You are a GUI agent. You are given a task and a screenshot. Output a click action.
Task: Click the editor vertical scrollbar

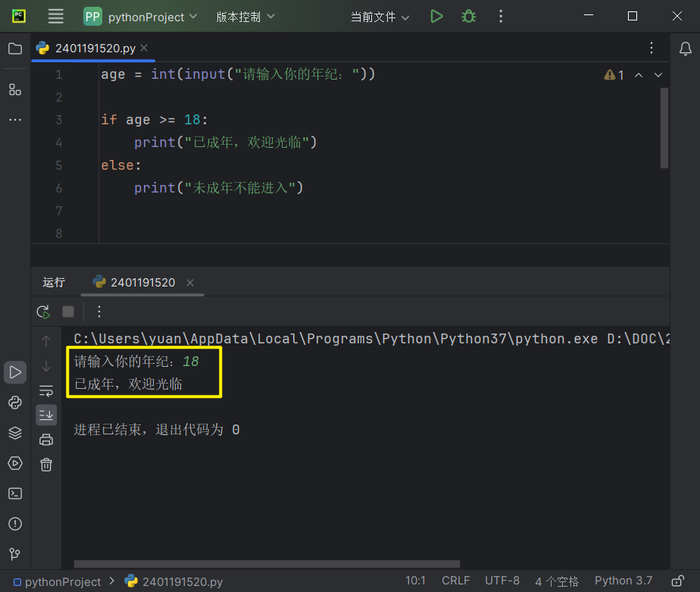pos(664,128)
